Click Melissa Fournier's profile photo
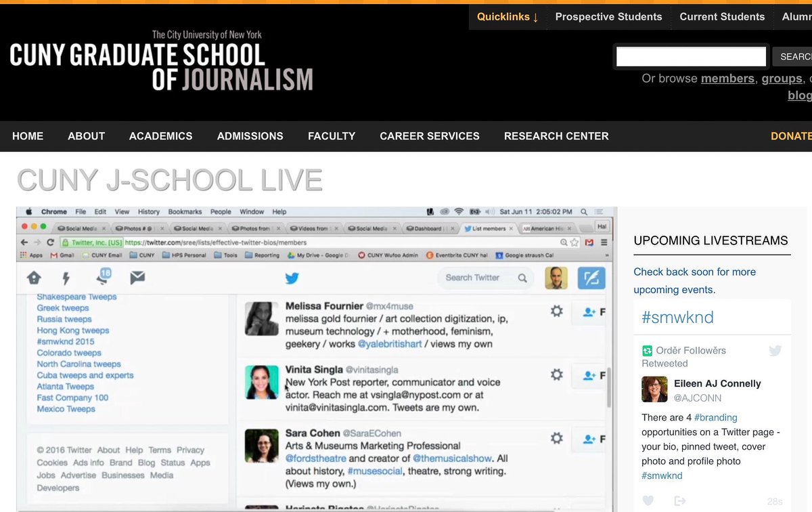The height and width of the screenshot is (512, 812). pos(262,318)
